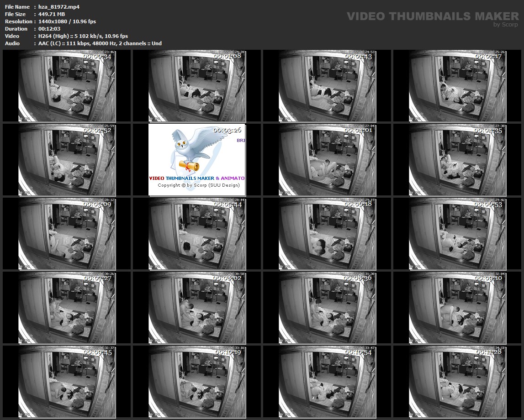Select the thumbnail stamped 00:08:02

tap(197, 308)
